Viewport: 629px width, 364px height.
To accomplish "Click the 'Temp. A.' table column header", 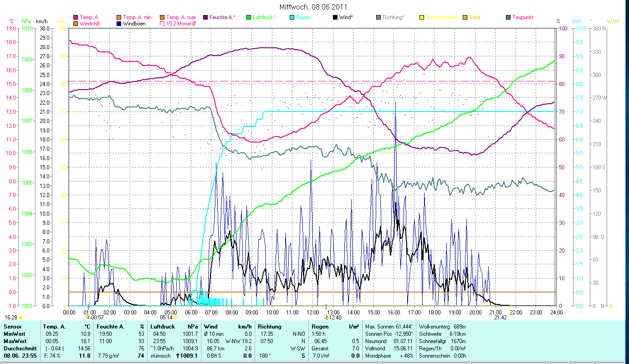I will point(55,327).
